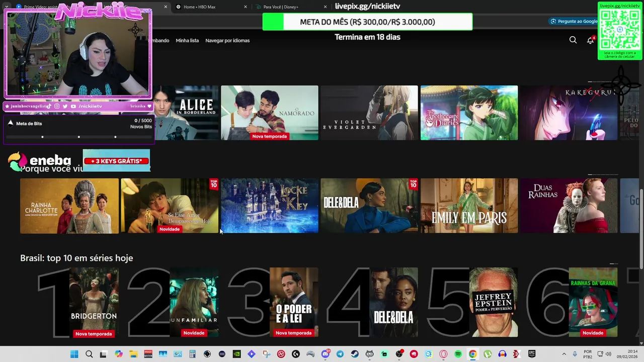Open Windows taskbar search
The width and height of the screenshot is (644, 362).
pyautogui.click(x=89, y=354)
